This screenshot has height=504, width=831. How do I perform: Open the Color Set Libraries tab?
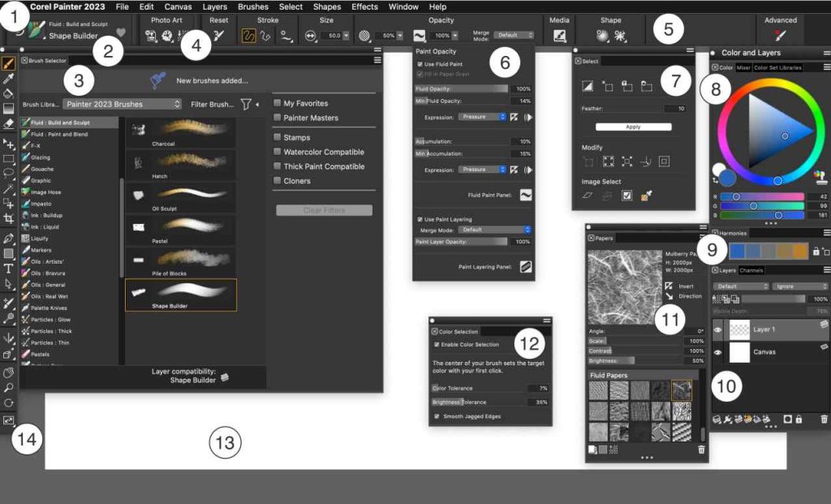(778, 68)
